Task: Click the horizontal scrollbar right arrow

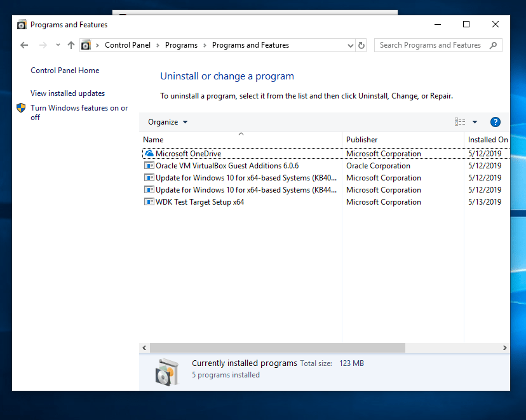Action: click(x=504, y=348)
